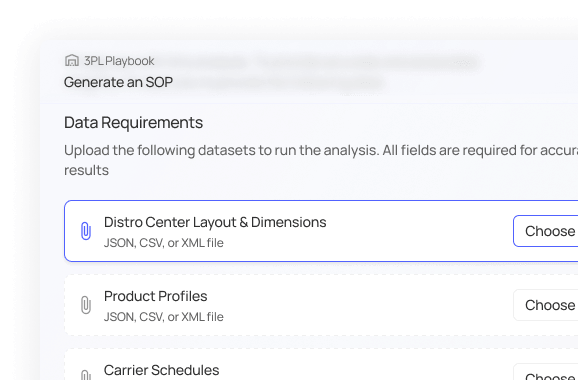The height and width of the screenshot is (380, 578).
Task: Click file format hint under Product Profiles
Action: (x=164, y=317)
